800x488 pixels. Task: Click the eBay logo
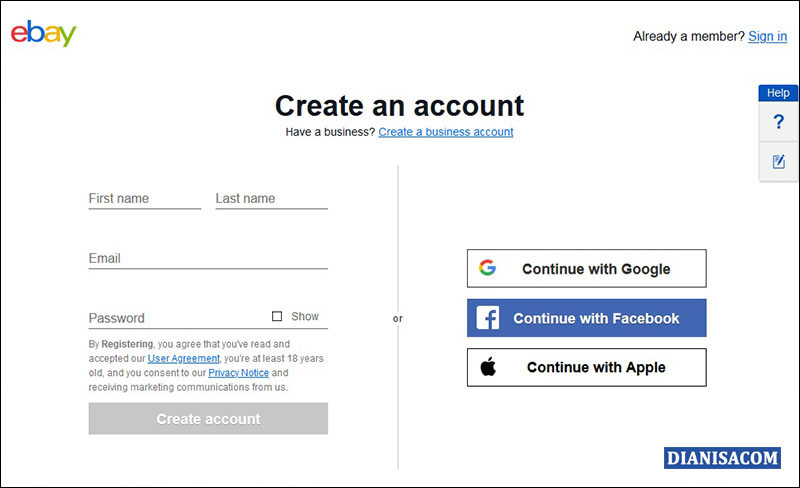pos(43,35)
